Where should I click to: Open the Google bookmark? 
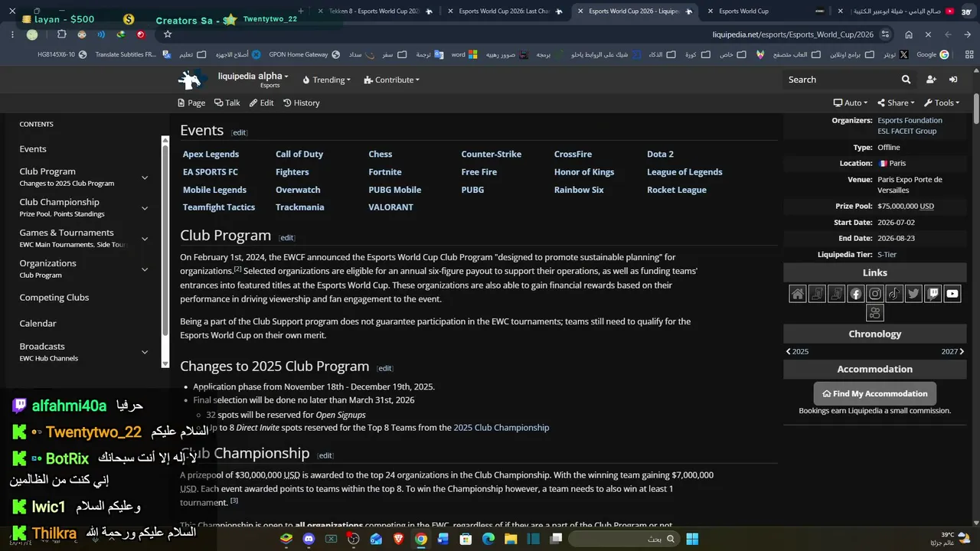933,55
